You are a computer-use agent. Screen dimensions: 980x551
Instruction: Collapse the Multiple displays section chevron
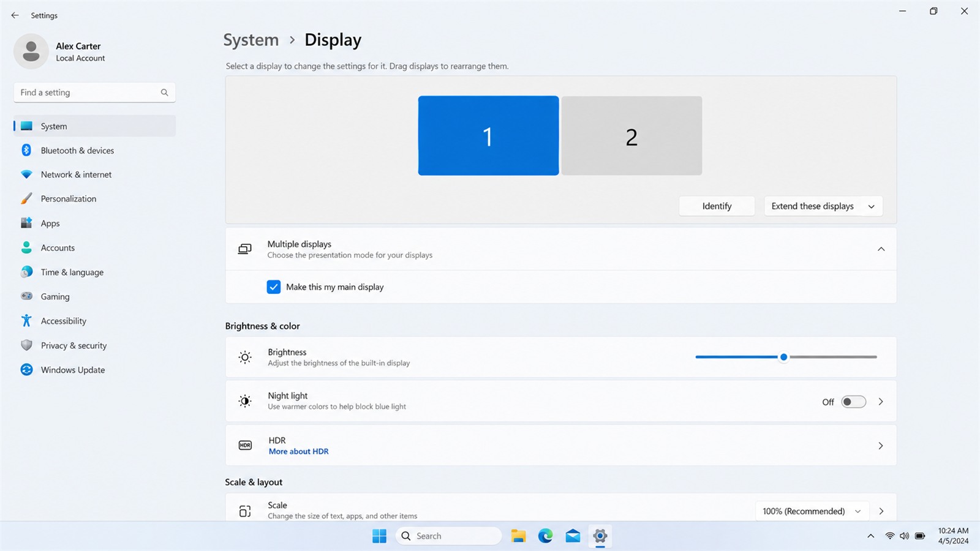(881, 249)
